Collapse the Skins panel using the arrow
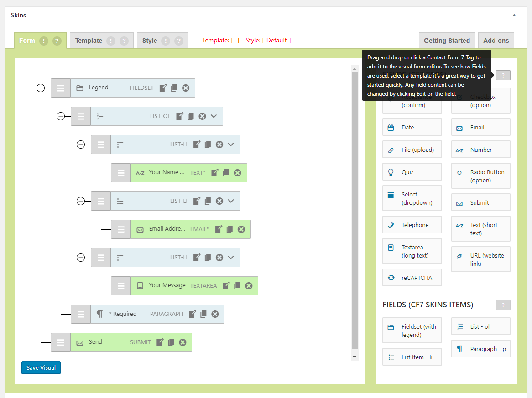Viewport: 532px width, 398px height. coord(514,15)
